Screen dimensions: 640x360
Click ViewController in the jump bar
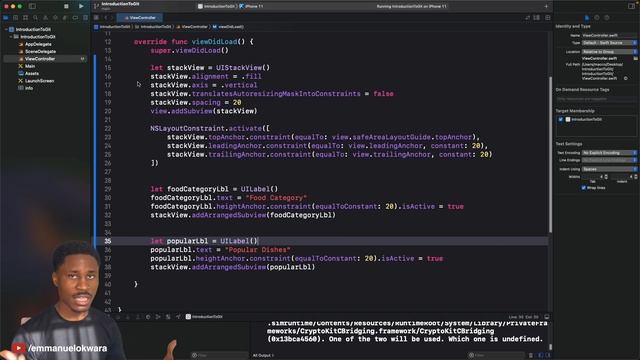(x=192, y=27)
